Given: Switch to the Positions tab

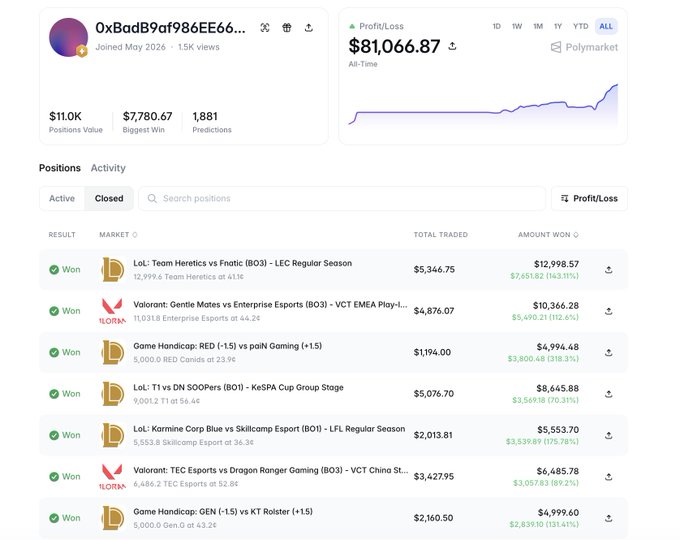Looking at the screenshot, I should [x=60, y=168].
